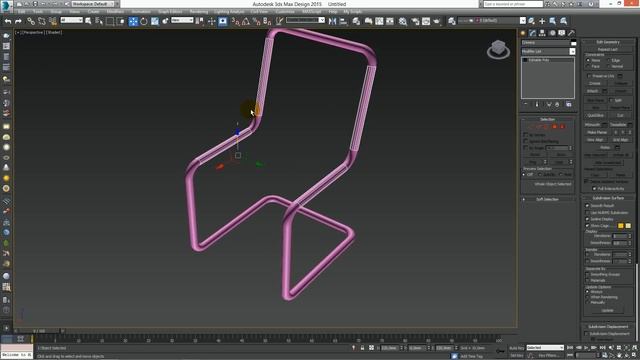Choose Manually under Update Options
Screen dimensions: 640x360
(587, 302)
